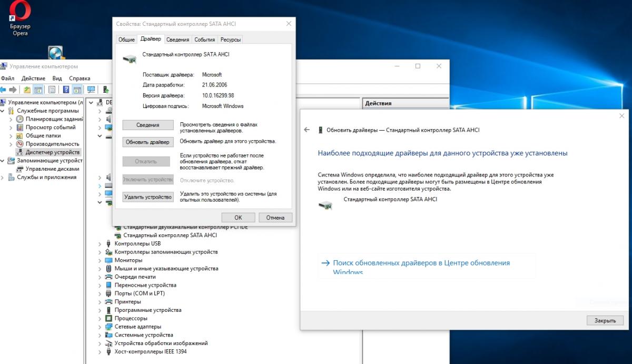Click the Performance icon in the tree
This screenshot has width=632, height=364.
point(21,144)
